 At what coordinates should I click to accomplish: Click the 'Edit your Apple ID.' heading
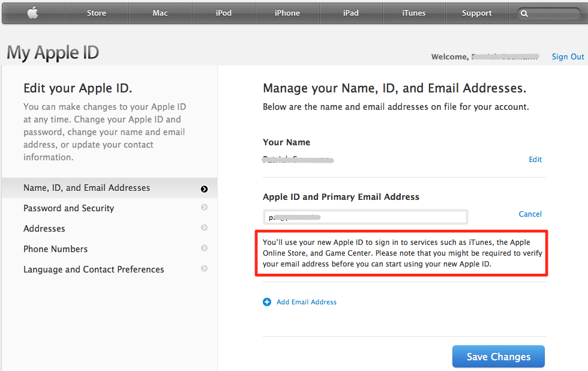coord(77,88)
